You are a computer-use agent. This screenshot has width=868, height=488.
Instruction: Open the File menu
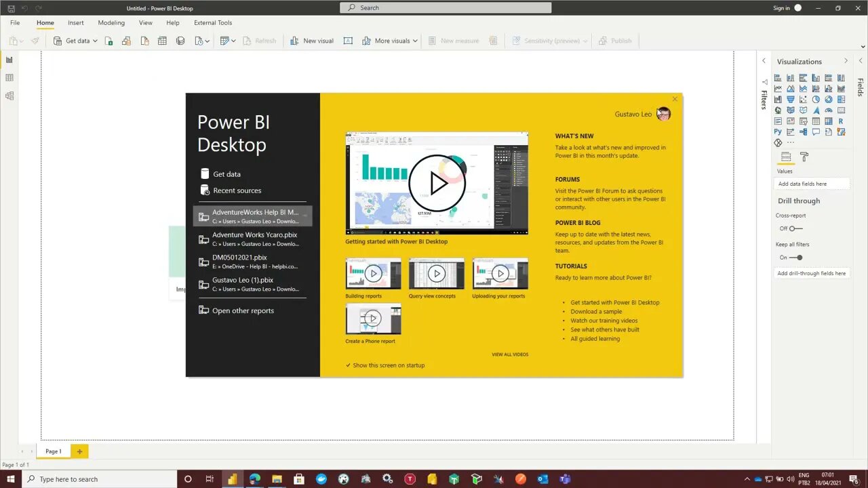pyautogui.click(x=15, y=22)
